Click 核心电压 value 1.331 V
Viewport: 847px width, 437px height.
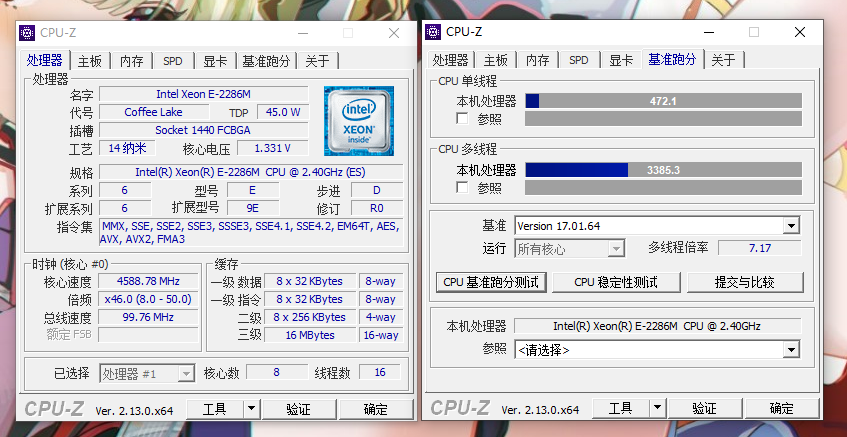point(273,148)
